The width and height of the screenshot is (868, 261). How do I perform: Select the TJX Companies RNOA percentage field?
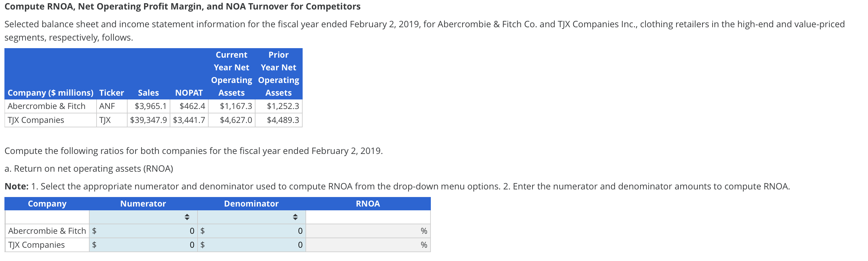point(367,245)
